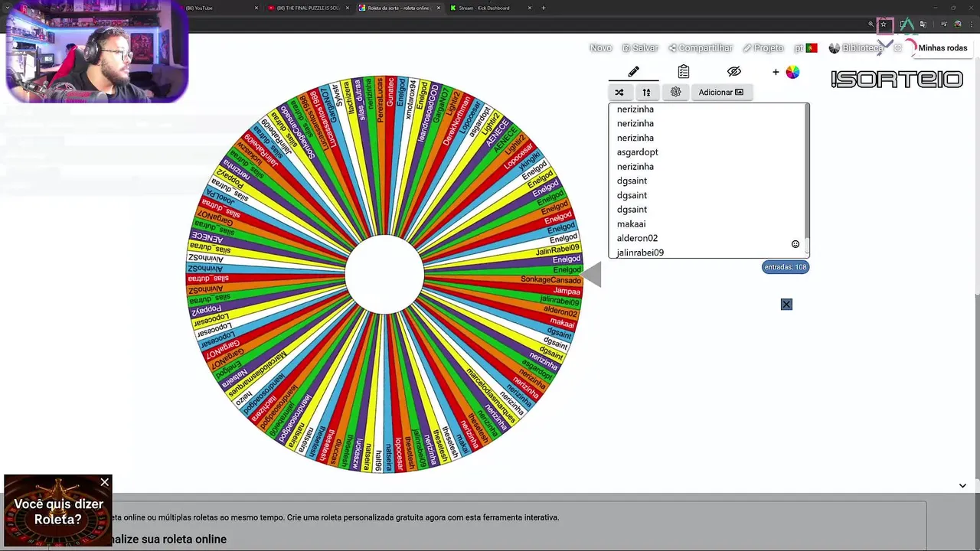This screenshot has height=551, width=980.
Task: Close the 'Você quis dizer Roleta?' popup
Action: [105, 482]
